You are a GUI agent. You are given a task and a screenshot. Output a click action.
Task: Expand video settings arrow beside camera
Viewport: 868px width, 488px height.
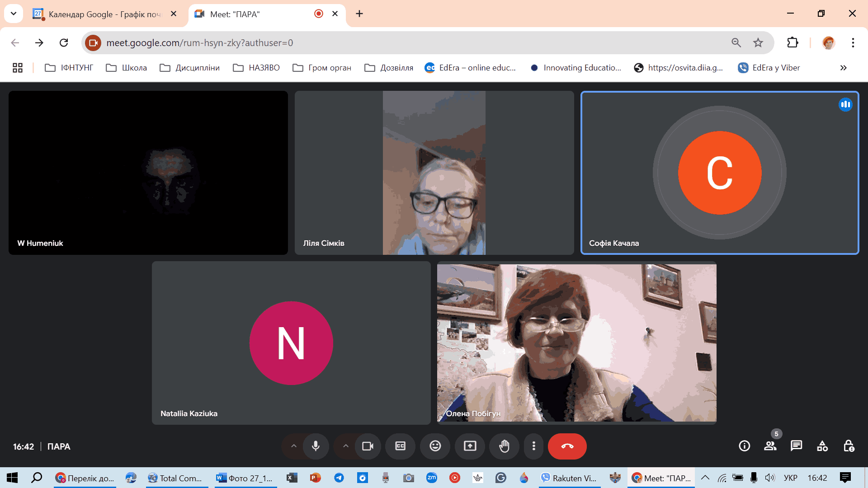346,446
